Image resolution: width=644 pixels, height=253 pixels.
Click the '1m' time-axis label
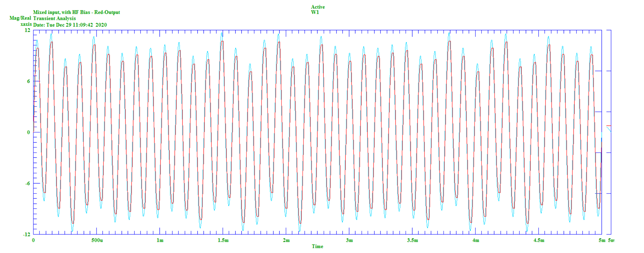pos(160,240)
